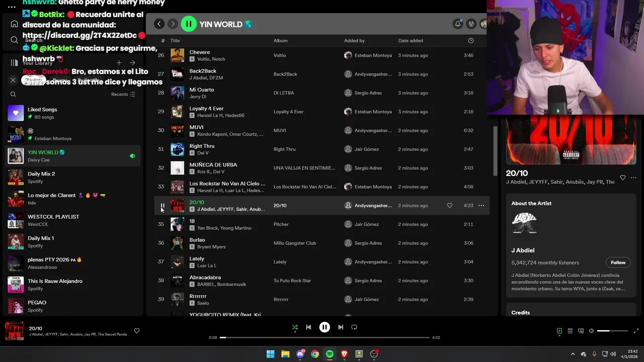The width and height of the screenshot is (644, 362).
Task: Like 20/10 in Now Playing panel
Action: coord(622,177)
